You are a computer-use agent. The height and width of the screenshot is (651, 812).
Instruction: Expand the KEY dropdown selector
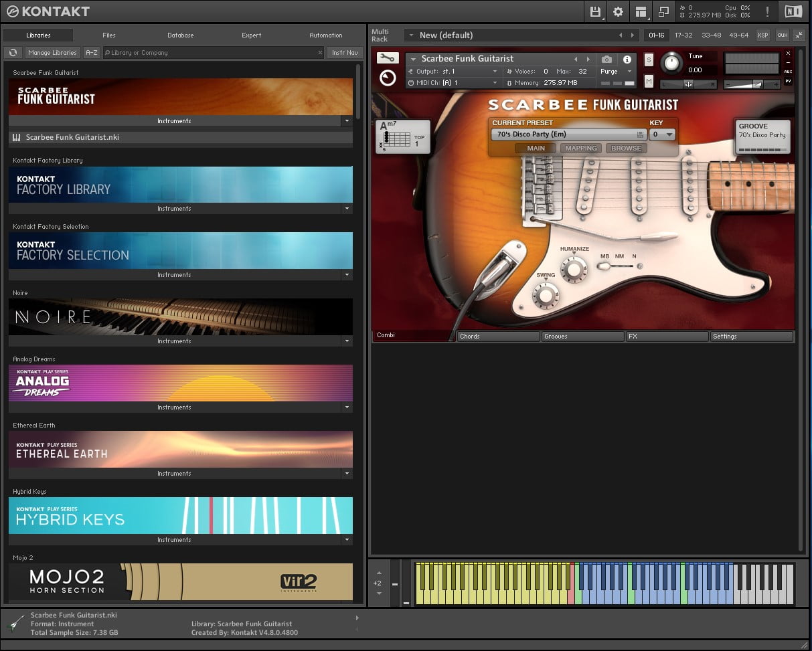pyautogui.click(x=662, y=134)
